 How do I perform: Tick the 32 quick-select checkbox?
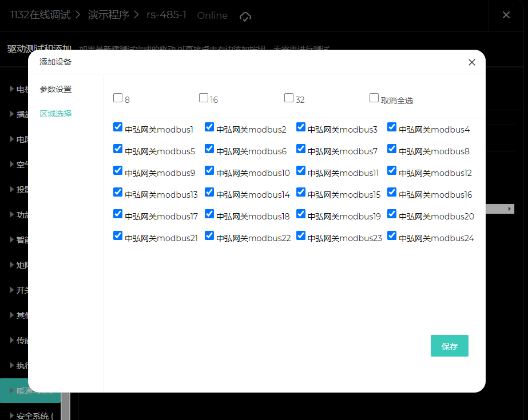288,98
